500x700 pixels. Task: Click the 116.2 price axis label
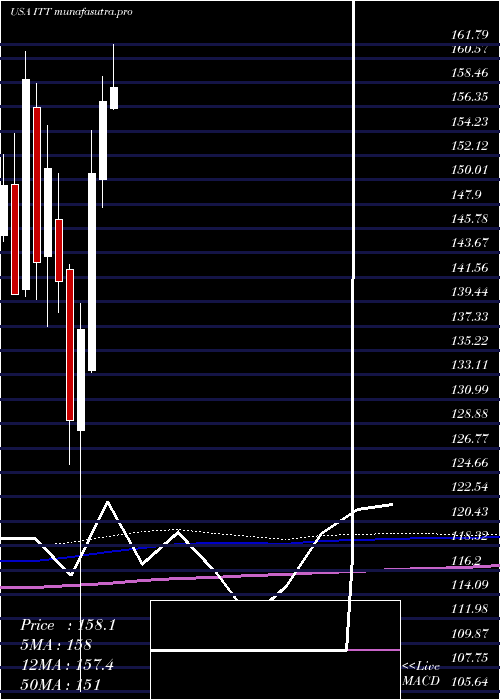pyautogui.click(x=465, y=561)
